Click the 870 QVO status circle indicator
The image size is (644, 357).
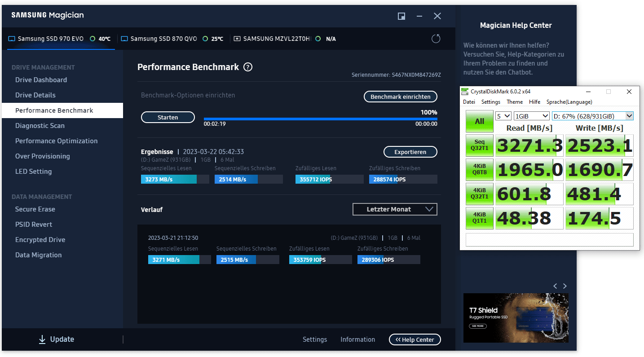coord(205,39)
